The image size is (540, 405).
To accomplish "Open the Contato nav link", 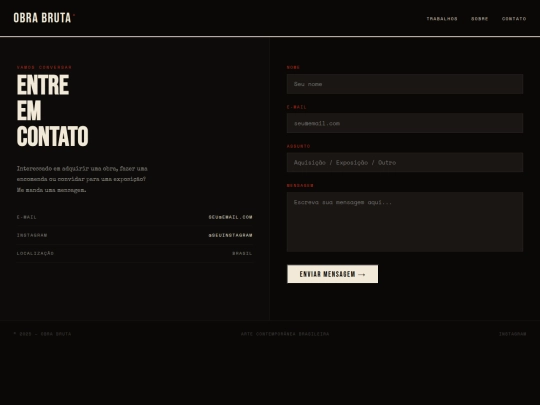I will pyautogui.click(x=514, y=19).
